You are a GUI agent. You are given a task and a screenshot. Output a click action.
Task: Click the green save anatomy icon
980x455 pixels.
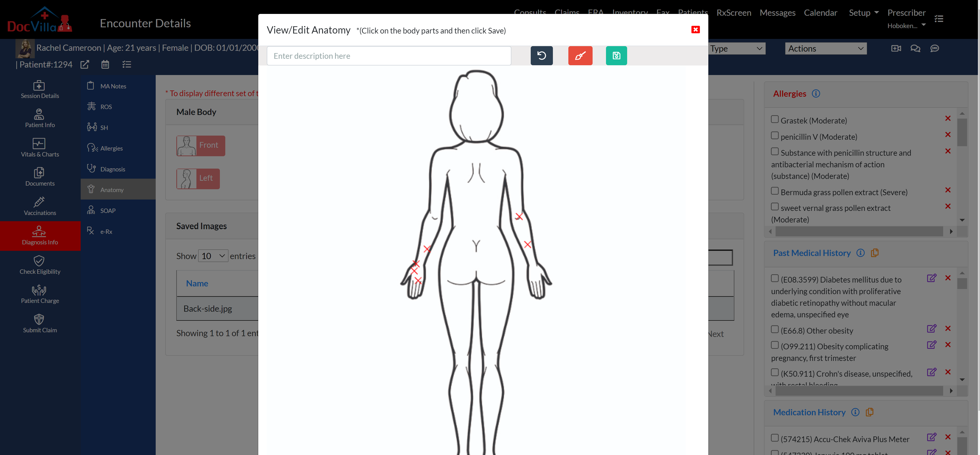pos(616,55)
